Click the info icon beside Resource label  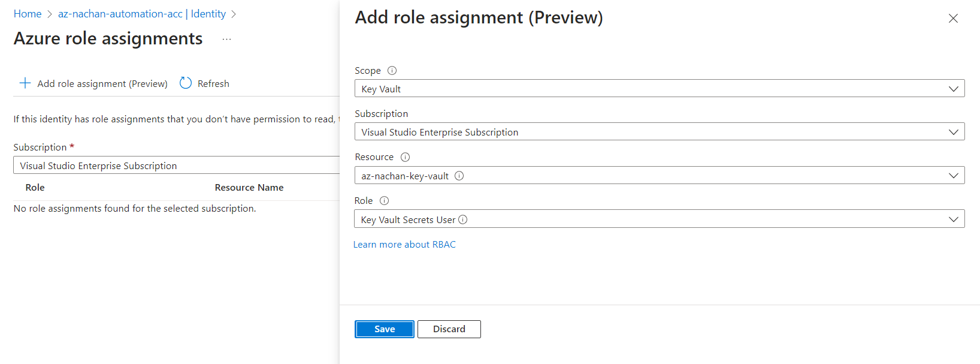[x=405, y=157]
